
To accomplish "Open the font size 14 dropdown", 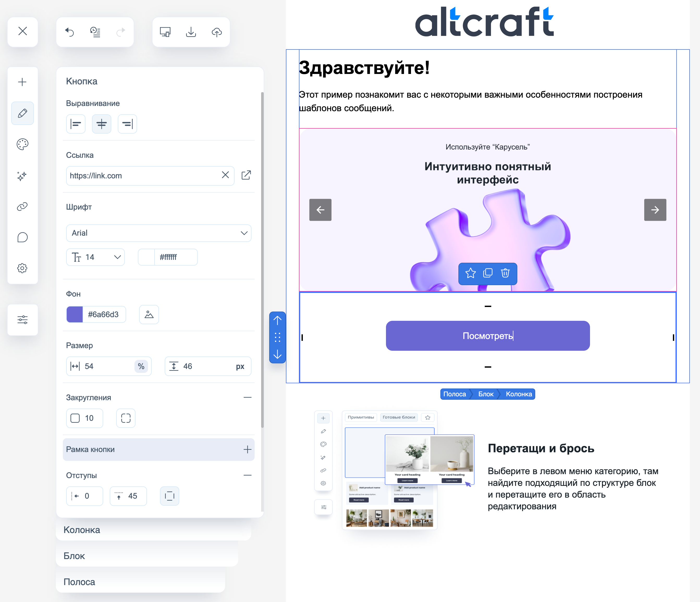I will coord(96,257).
